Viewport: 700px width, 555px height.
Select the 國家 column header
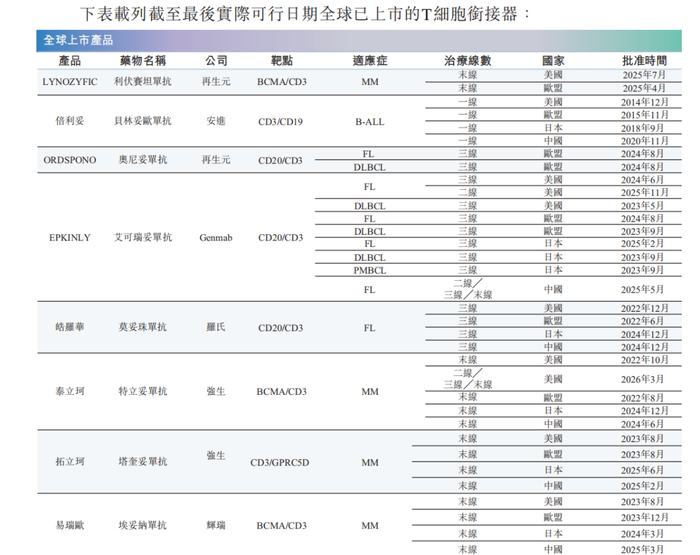coord(553,61)
